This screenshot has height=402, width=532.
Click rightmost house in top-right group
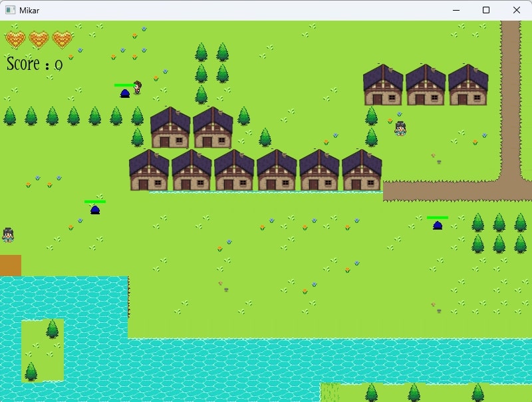[468, 85]
